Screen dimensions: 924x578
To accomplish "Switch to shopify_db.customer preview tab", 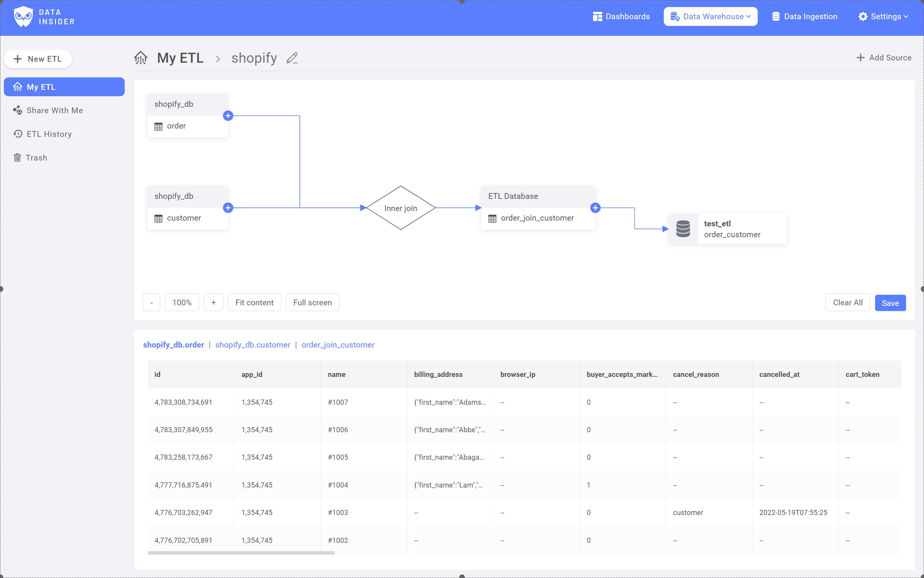I will click(x=252, y=345).
